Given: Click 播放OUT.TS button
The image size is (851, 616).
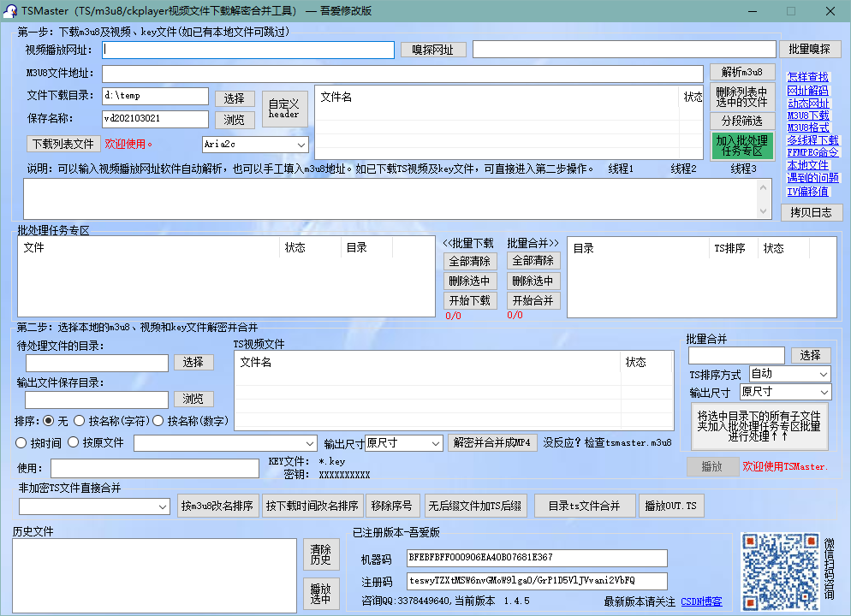Looking at the screenshot, I should tap(673, 506).
